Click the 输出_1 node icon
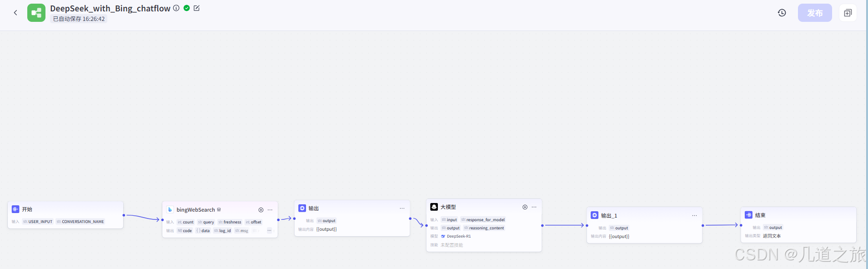868x269 pixels. pyautogui.click(x=595, y=215)
